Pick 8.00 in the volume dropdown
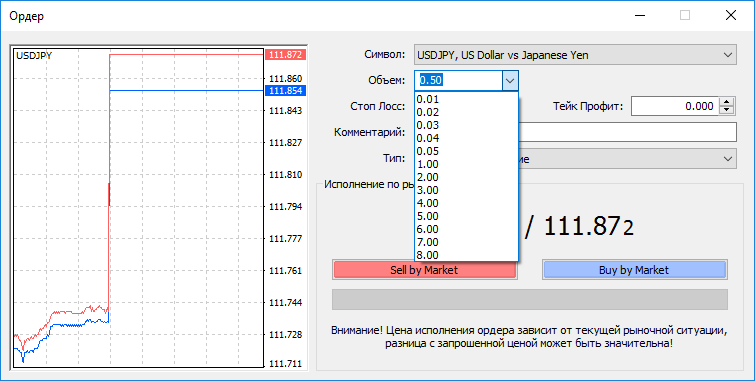The height and width of the screenshot is (381, 755). tap(466, 255)
